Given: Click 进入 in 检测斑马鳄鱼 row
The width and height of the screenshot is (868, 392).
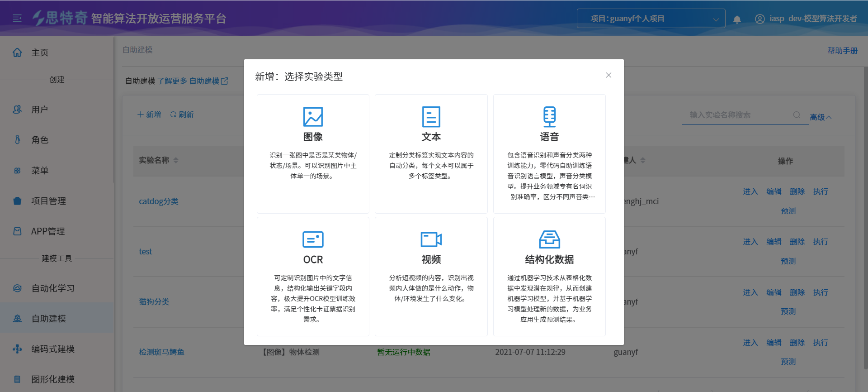Looking at the screenshot, I should click(750, 343).
